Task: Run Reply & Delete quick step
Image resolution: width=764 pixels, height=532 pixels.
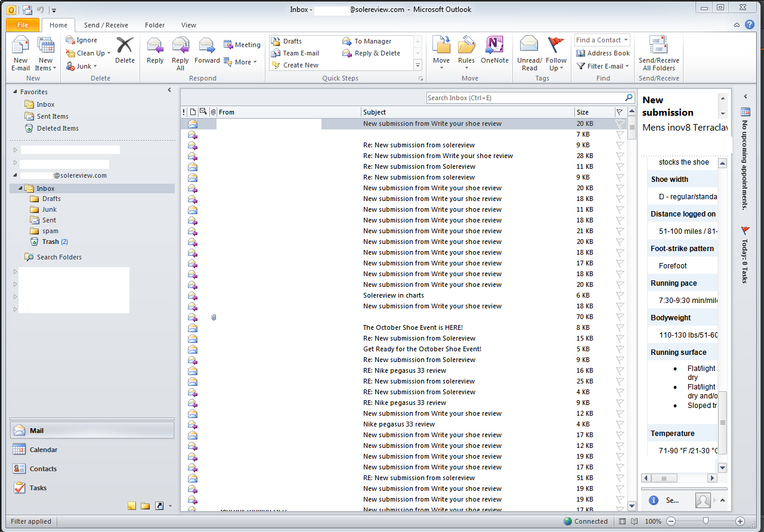Action: point(372,53)
